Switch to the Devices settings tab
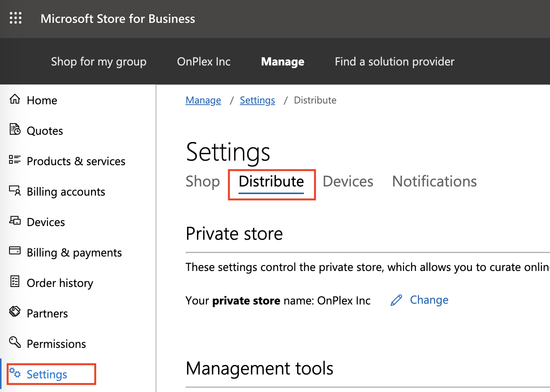Image resolution: width=550 pixels, height=392 pixels. (348, 182)
